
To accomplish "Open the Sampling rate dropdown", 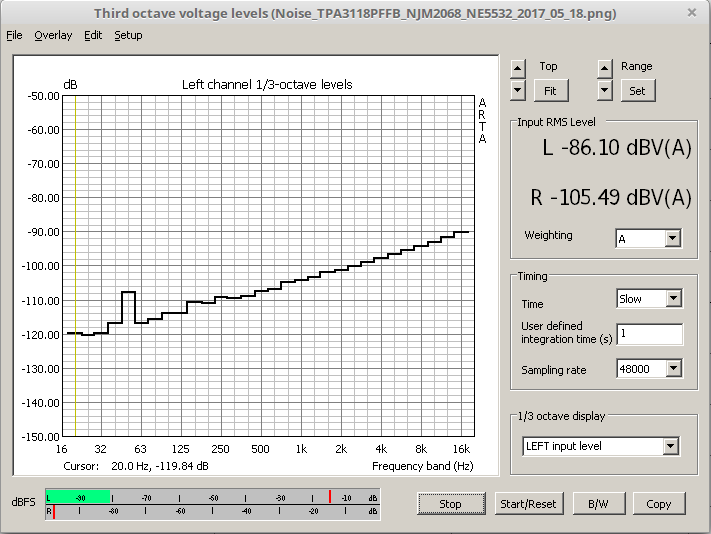I will click(x=672, y=369).
